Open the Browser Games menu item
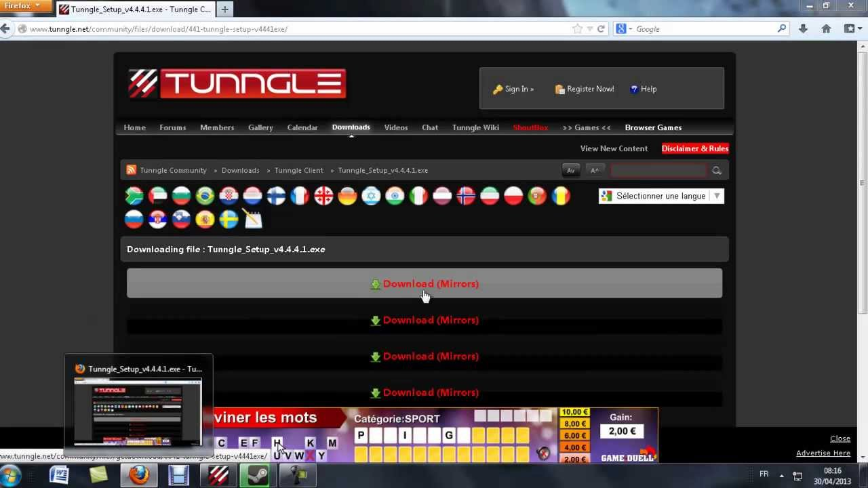This screenshot has width=868, height=488. 653,127
